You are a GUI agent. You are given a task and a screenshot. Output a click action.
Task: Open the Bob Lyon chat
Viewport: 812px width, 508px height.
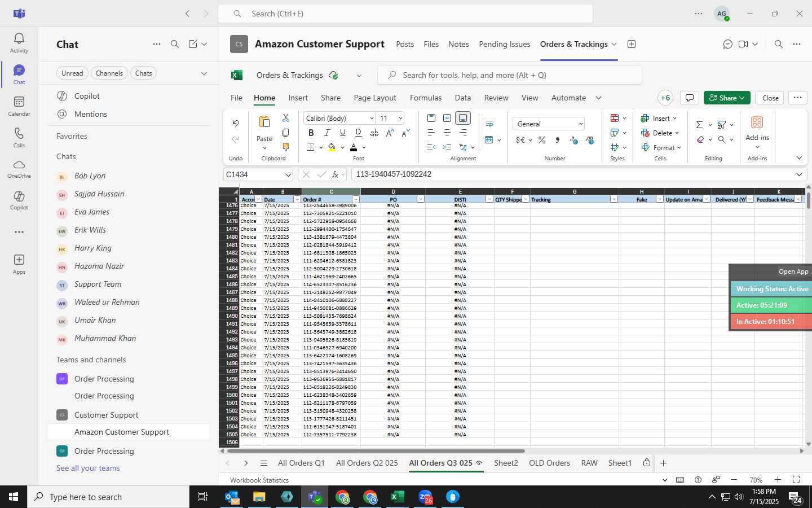point(129,176)
